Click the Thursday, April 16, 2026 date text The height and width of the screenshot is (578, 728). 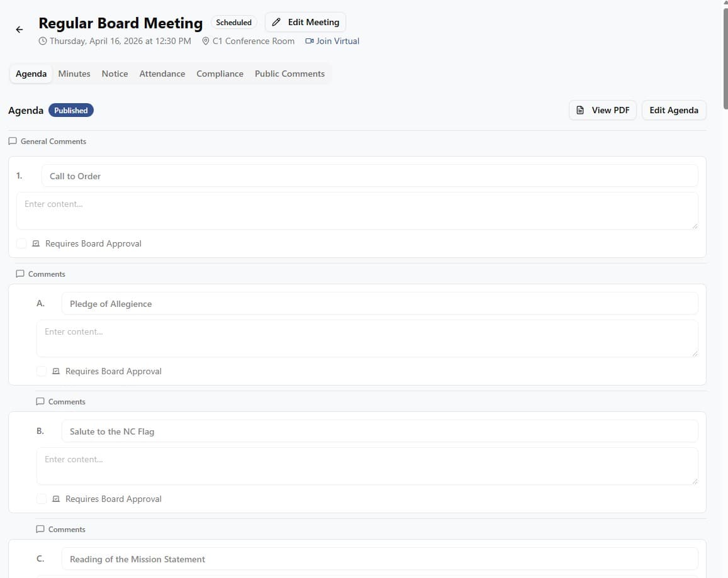click(x=120, y=41)
